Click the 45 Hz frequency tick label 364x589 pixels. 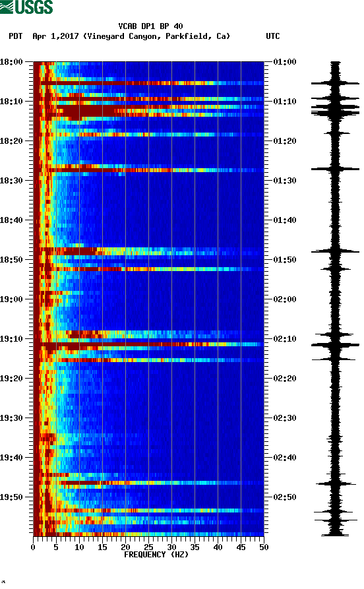(x=241, y=547)
